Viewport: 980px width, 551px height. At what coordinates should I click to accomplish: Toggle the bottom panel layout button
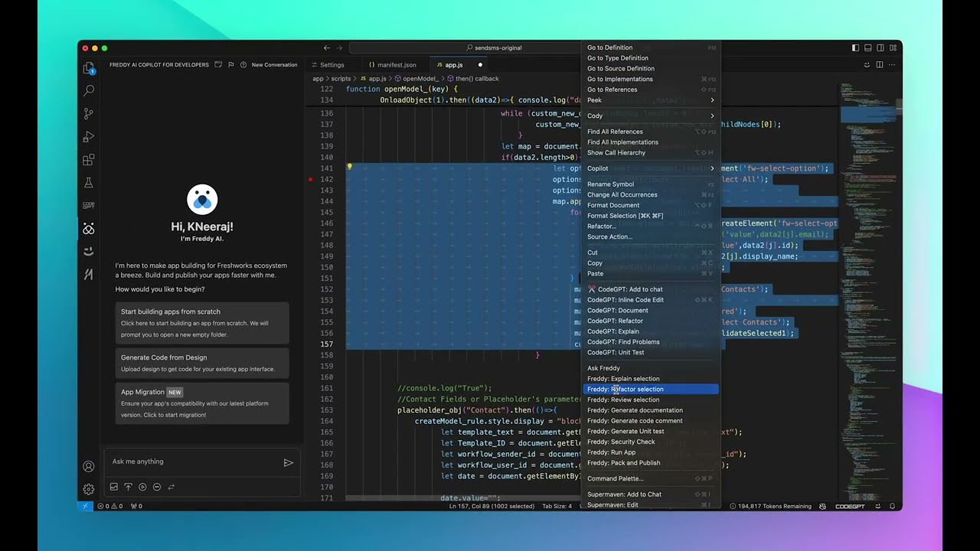coord(867,47)
